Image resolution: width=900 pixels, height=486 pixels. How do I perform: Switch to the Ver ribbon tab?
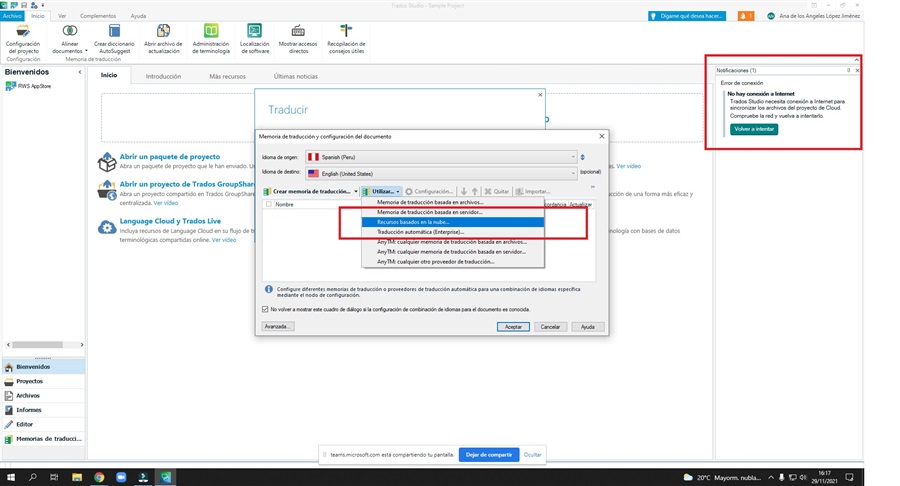point(62,16)
